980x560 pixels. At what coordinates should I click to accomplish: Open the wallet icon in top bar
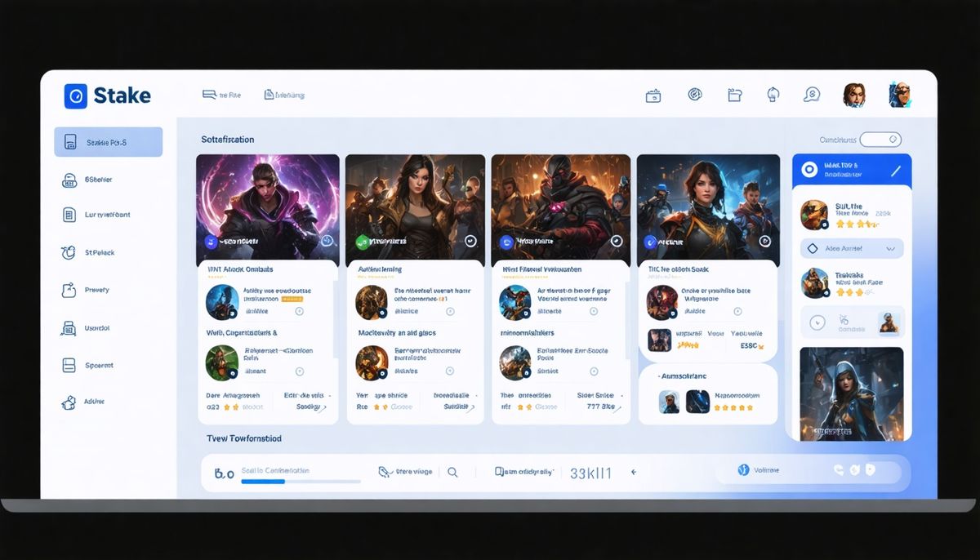point(653,96)
